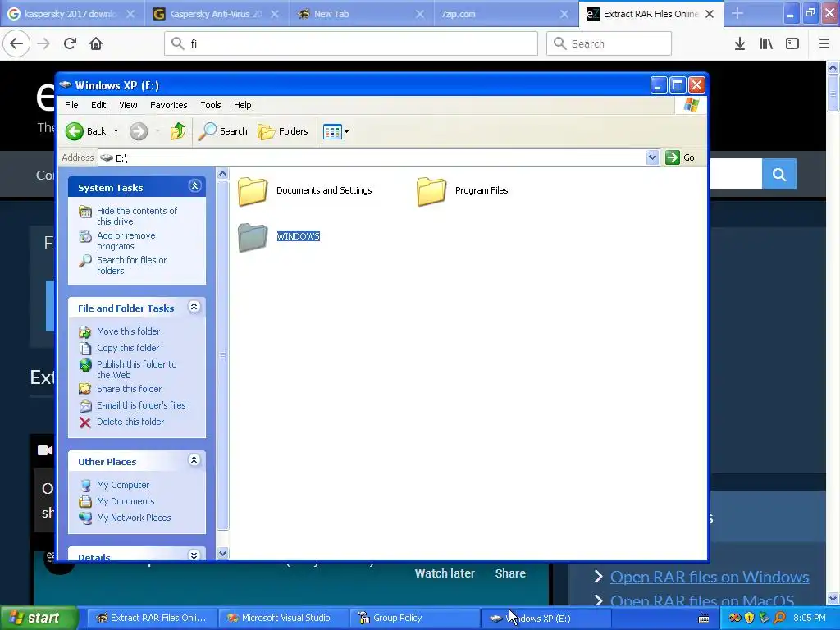This screenshot has height=630, width=840.
Task: Open My Computer in Other Places
Action: (x=123, y=485)
